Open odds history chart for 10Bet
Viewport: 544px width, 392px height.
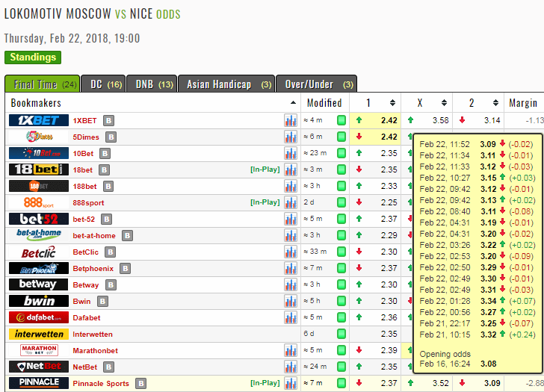point(291,153)
